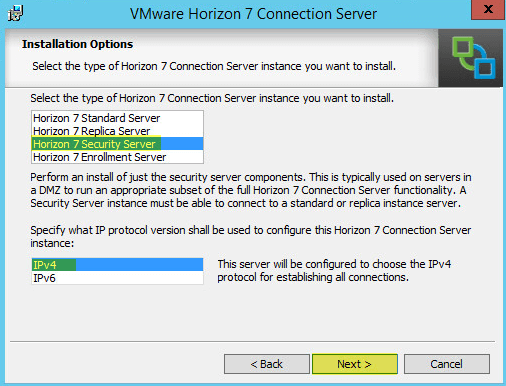Click the instruction label above the server list
The image size is (506, 386).
pos(212,98)
